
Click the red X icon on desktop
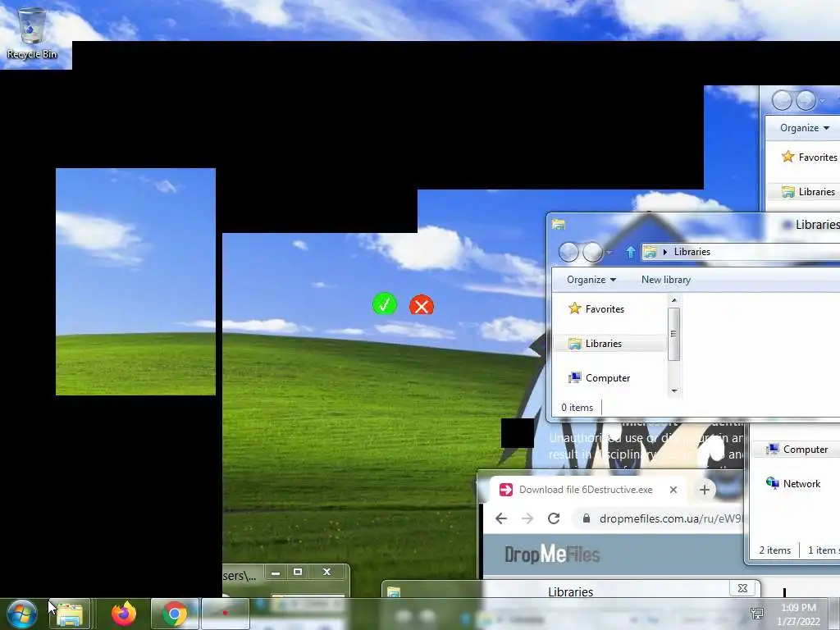422,305
